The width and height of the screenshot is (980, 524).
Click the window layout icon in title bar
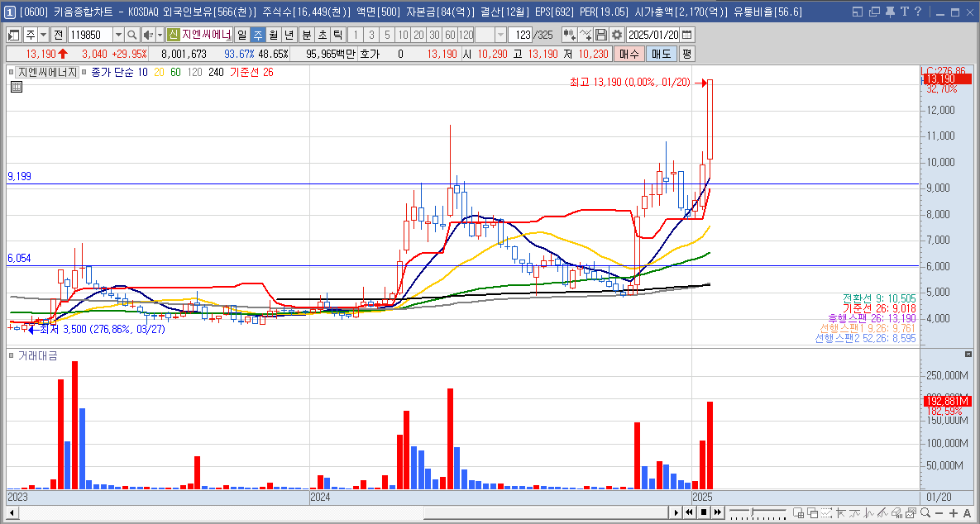point(858,12)
